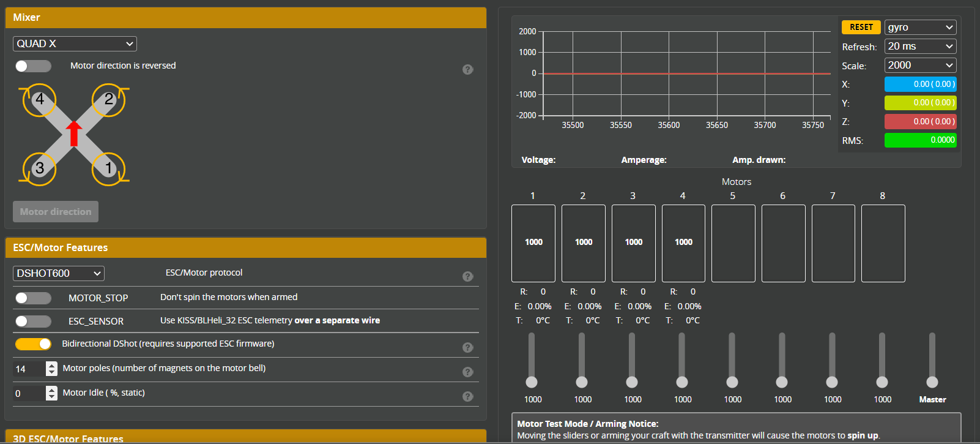Enable the MOTOR_STOP switch
Screen dimensions: 980x444
point(33,298)
